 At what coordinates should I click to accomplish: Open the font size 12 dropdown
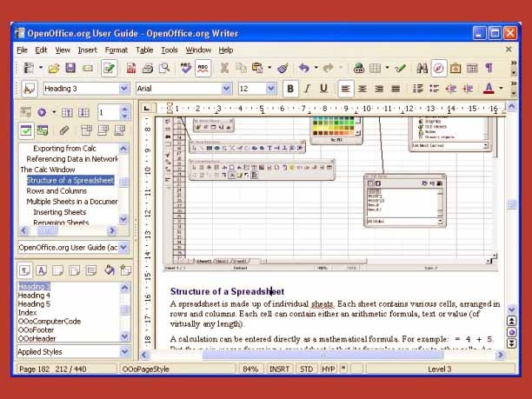(269, 89)
